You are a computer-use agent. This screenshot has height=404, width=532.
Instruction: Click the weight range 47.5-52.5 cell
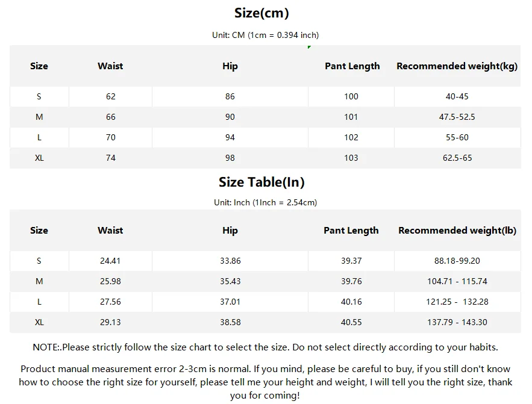coord(457,117)
